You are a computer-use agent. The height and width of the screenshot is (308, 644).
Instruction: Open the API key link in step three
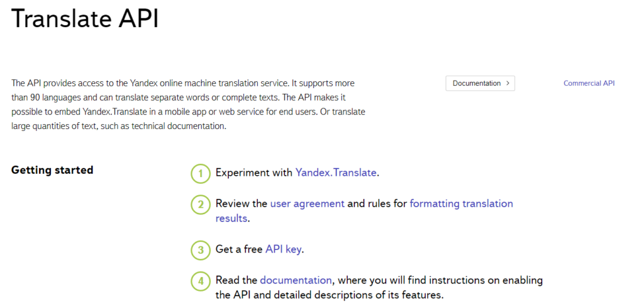click(283, 249)
